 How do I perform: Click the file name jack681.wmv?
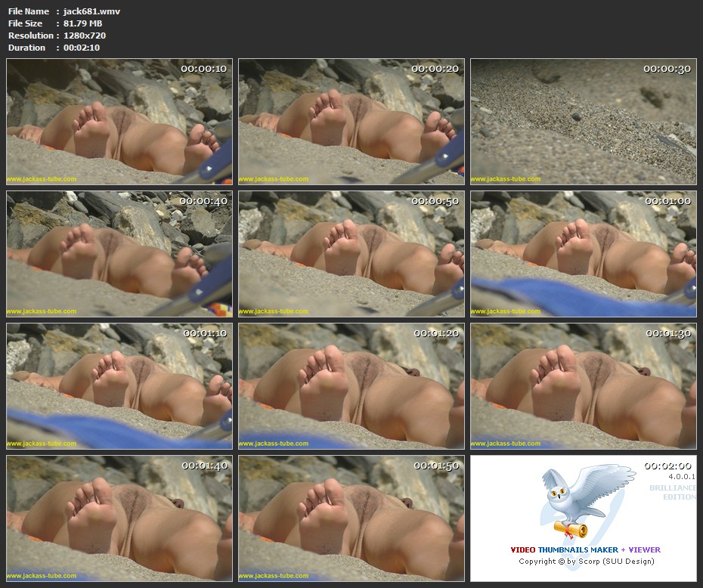[91, 11]
